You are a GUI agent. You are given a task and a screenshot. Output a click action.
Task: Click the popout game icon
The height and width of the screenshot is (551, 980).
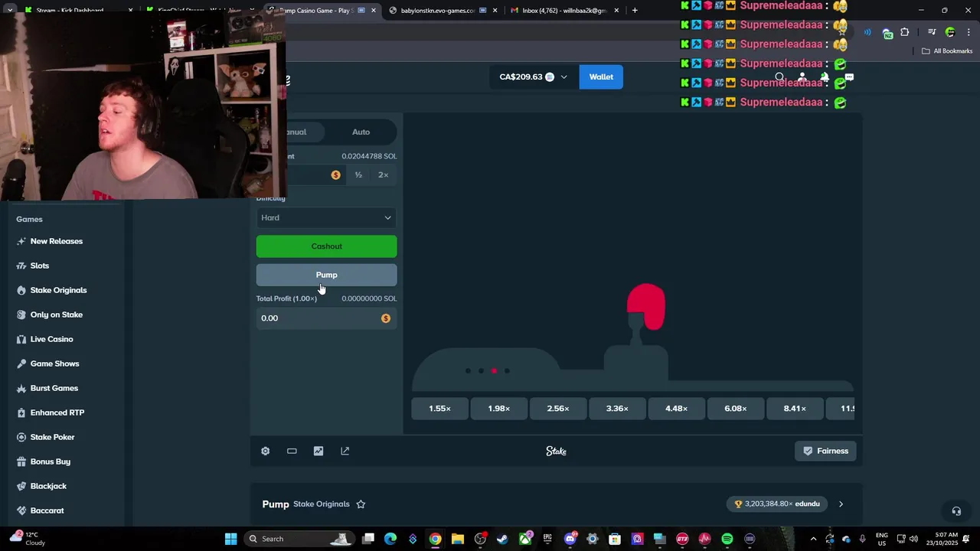345,451
